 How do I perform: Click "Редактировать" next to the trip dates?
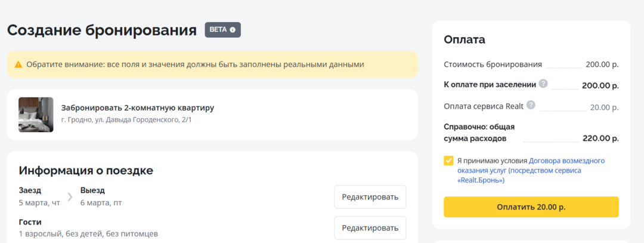tap(370, 196)
